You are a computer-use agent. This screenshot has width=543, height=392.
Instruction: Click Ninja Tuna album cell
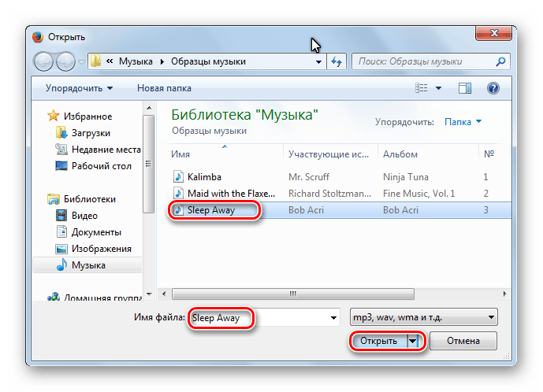(406, 177)
